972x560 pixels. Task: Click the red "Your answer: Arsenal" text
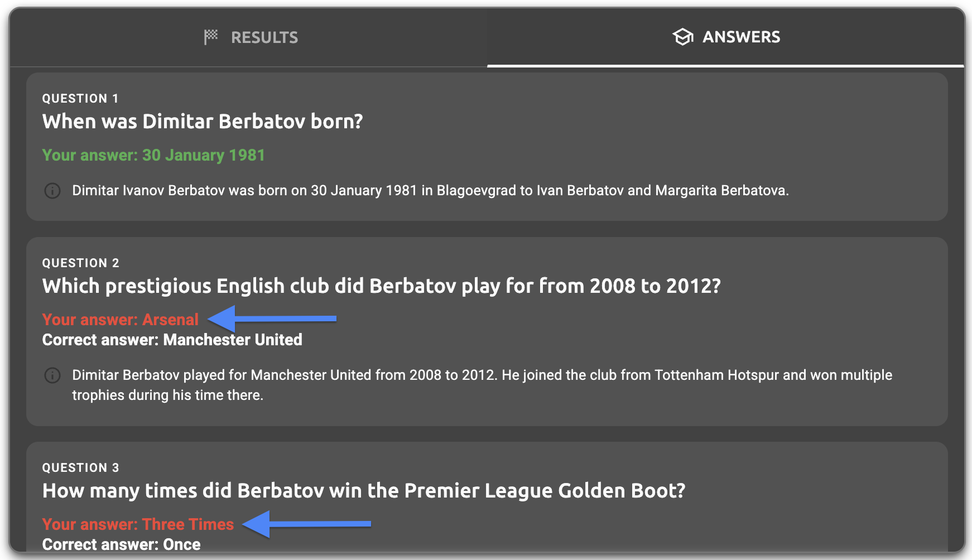(121, 320)
